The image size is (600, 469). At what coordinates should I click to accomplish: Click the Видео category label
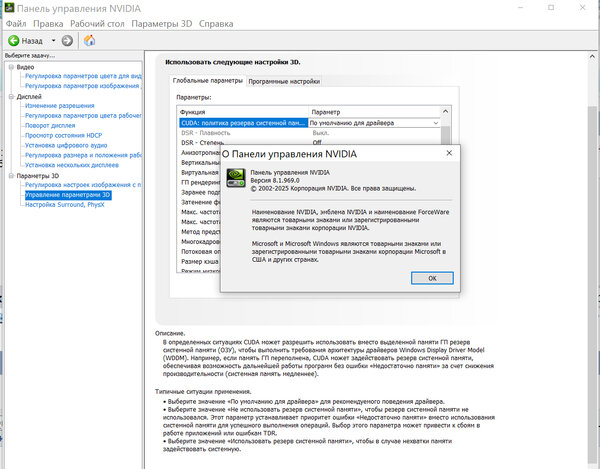(25, 67)
